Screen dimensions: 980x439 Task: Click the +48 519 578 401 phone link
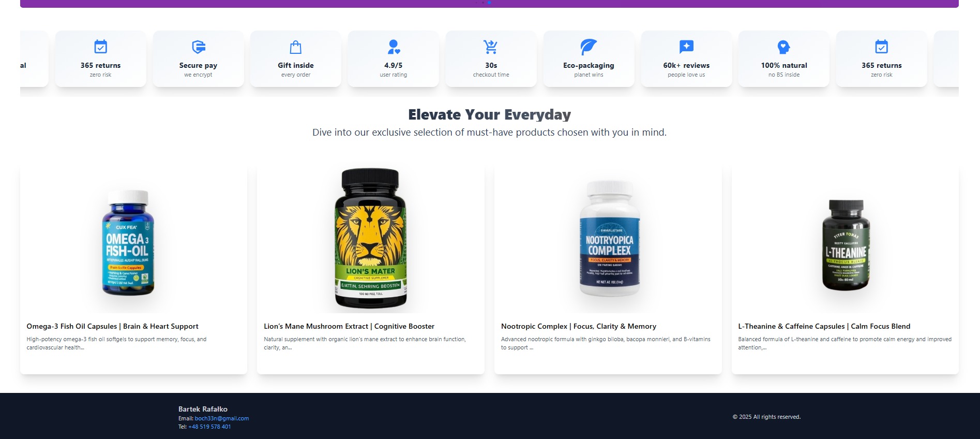[x=209, y=427]
